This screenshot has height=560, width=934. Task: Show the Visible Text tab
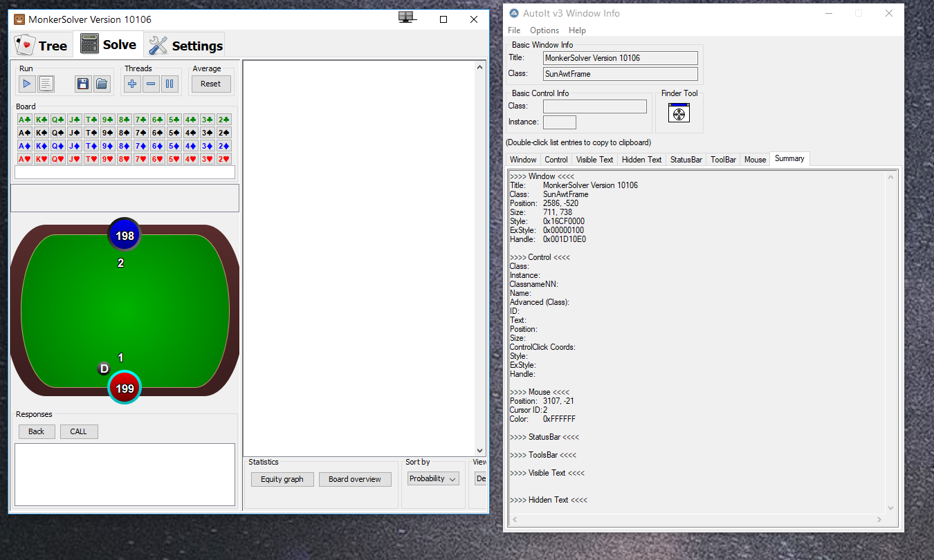[595, 160]
